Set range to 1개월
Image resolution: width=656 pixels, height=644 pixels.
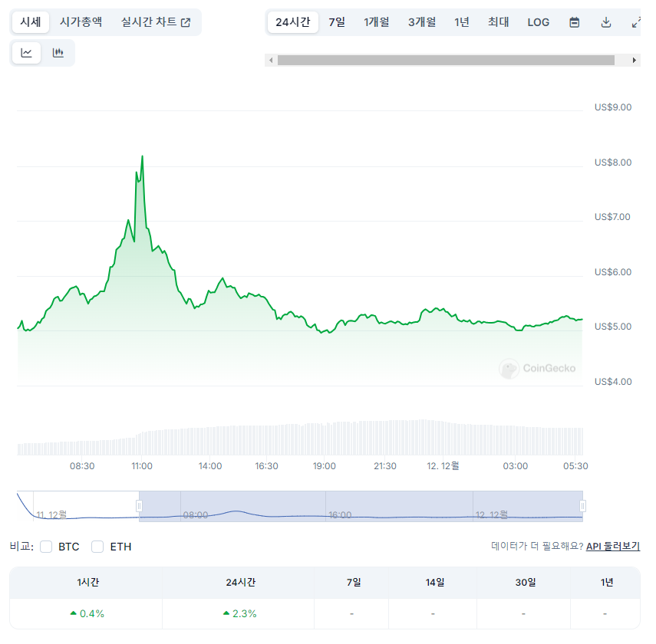tap(376, 22)
